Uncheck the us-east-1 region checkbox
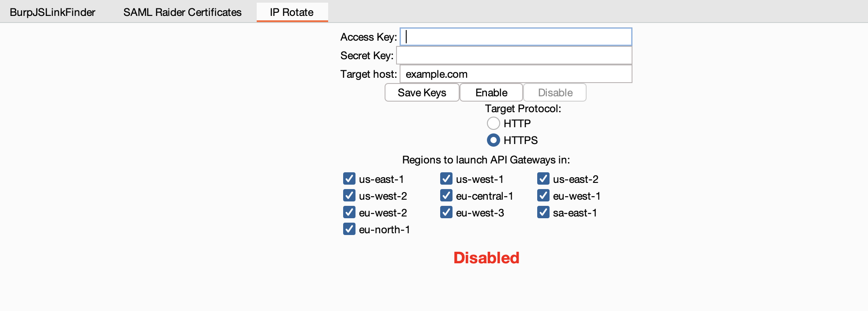The image size is (868, 311). coord(349,179)
